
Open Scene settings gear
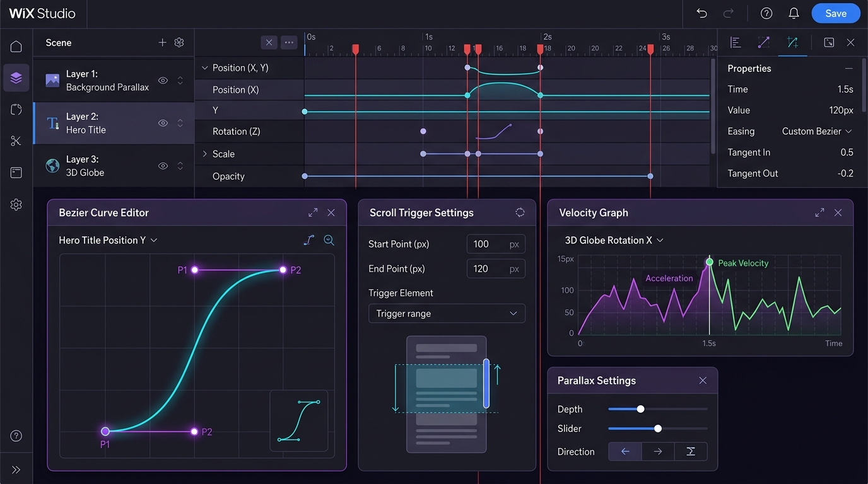click(179, 42)
